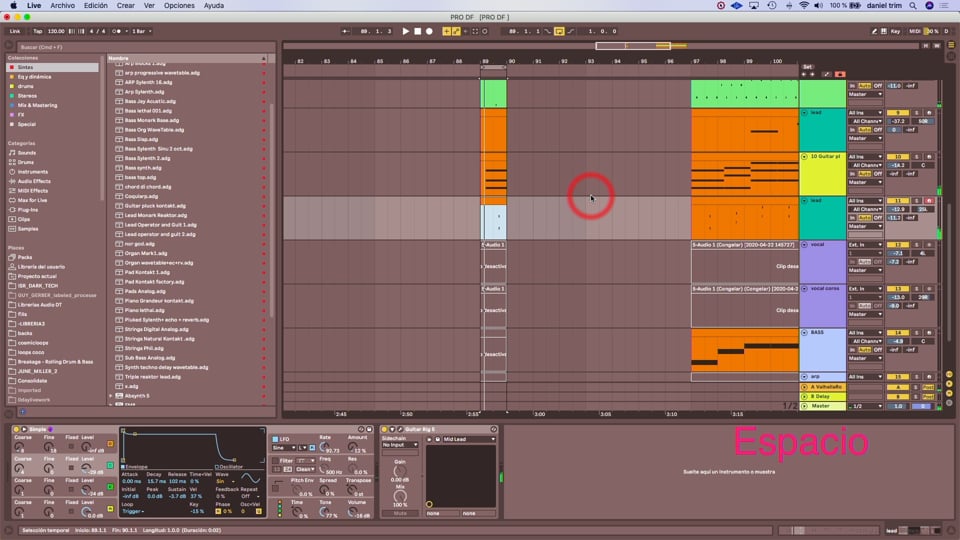Click the Wi-Fi icon in menu bar
The width and height of the screenshot is (960, 540).
tap(804, 6)
